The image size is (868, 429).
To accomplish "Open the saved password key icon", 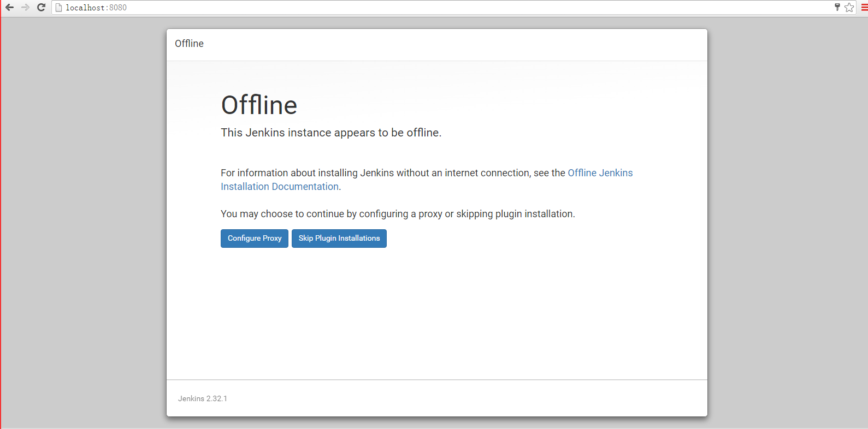I will pos(837,7).
